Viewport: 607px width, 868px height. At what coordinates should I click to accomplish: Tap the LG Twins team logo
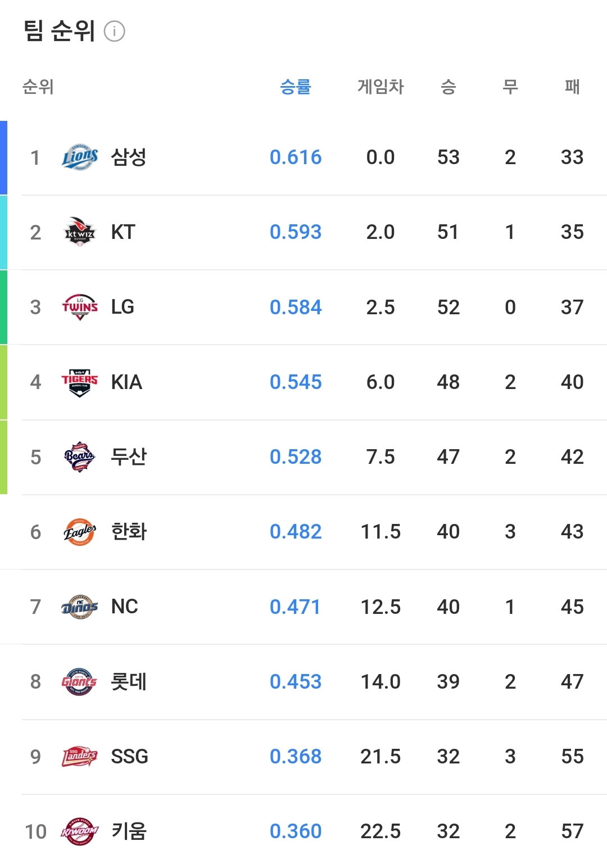[80, 307]
